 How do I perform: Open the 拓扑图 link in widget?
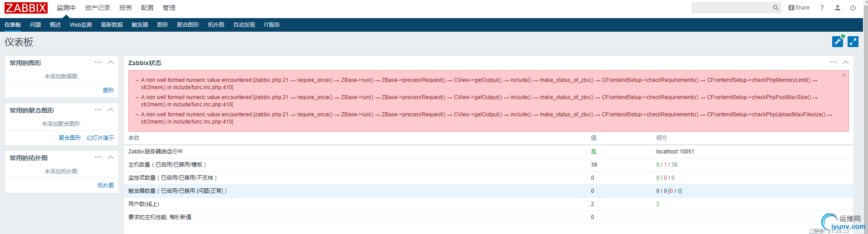[x=106, y=186]
